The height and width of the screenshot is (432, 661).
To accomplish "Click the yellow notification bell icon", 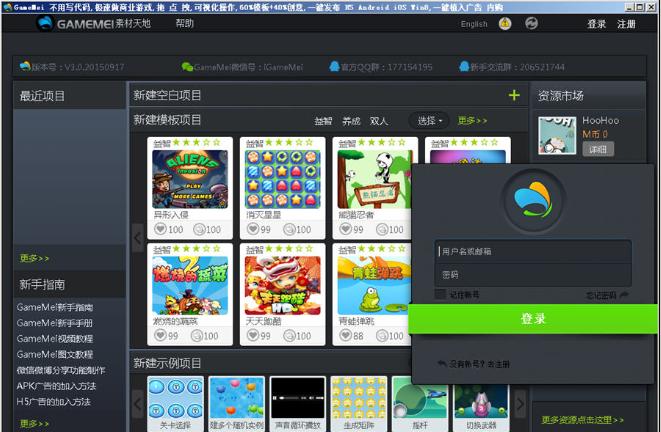I will point(505,24).
